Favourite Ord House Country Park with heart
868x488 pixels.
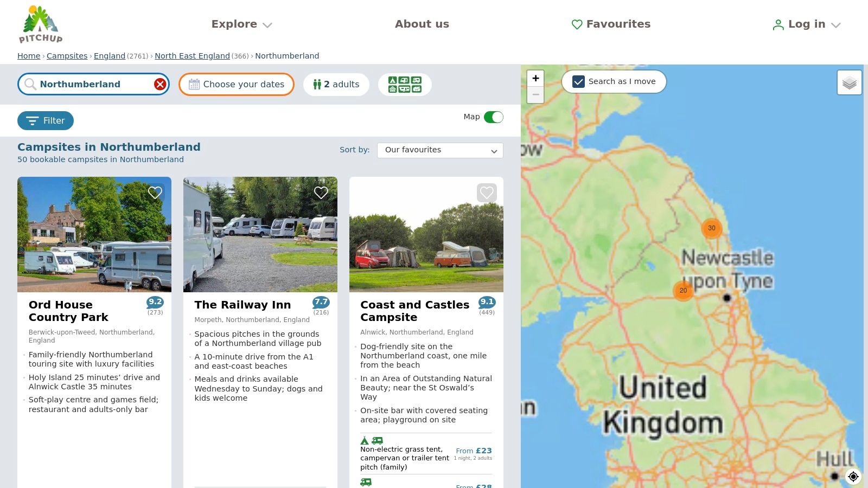coord(155,192)
